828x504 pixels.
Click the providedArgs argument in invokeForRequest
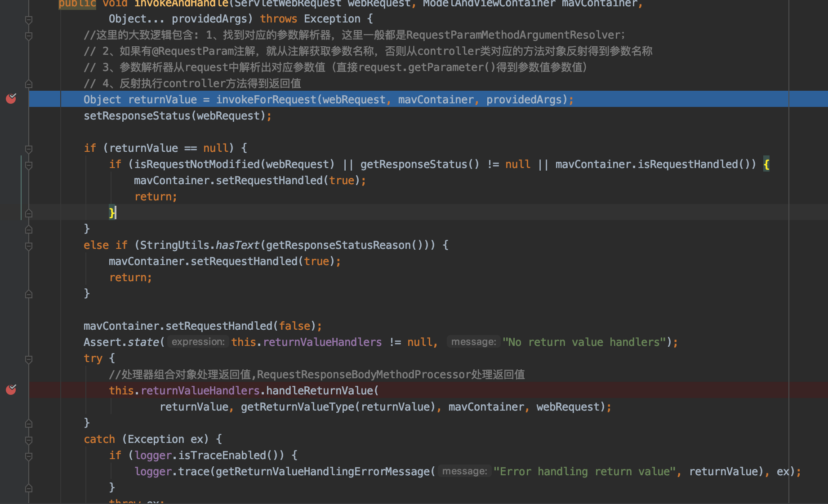point(524,100)
